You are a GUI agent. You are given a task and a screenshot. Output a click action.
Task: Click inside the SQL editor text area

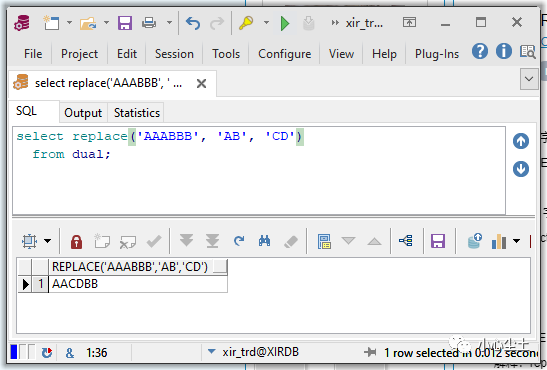tap(259, 171)
